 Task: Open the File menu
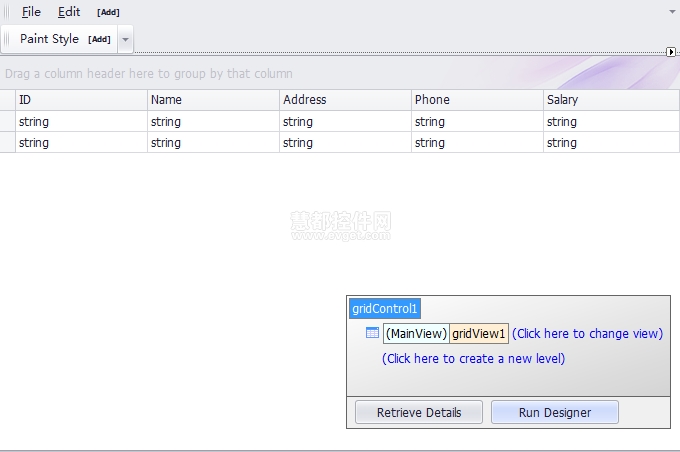tap(31, 12)
